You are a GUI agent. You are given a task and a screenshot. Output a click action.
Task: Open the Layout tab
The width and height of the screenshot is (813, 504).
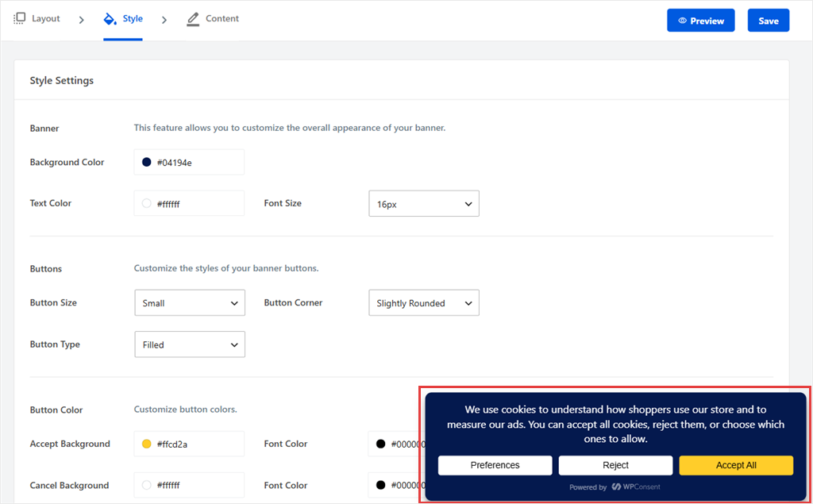pyautogui.click(x=37, y=19)
